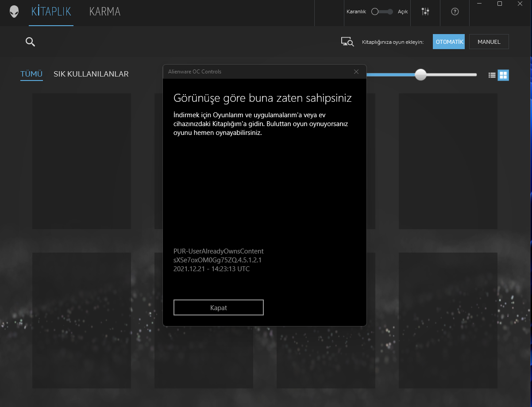Click the 2021.12.21 - 14:23:13 UTC timestamp

[212, 269]
